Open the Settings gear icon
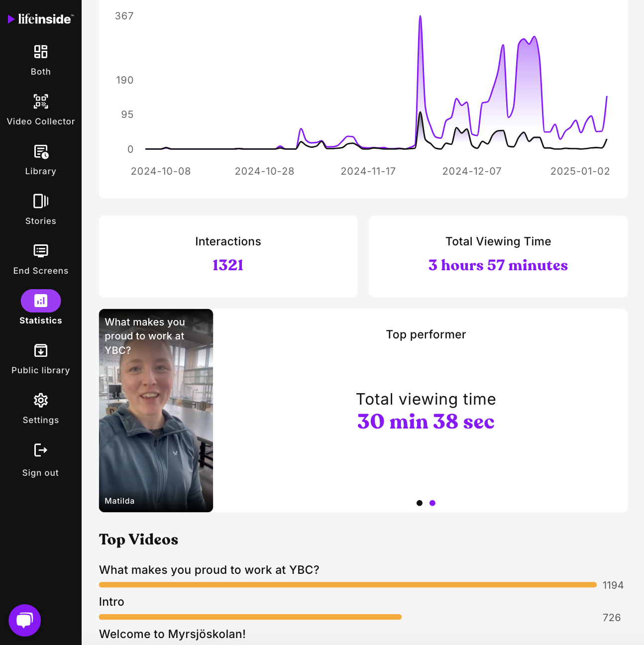Viewport: 644px width, 645px height. pyautogui.click(x=41, y=400)
